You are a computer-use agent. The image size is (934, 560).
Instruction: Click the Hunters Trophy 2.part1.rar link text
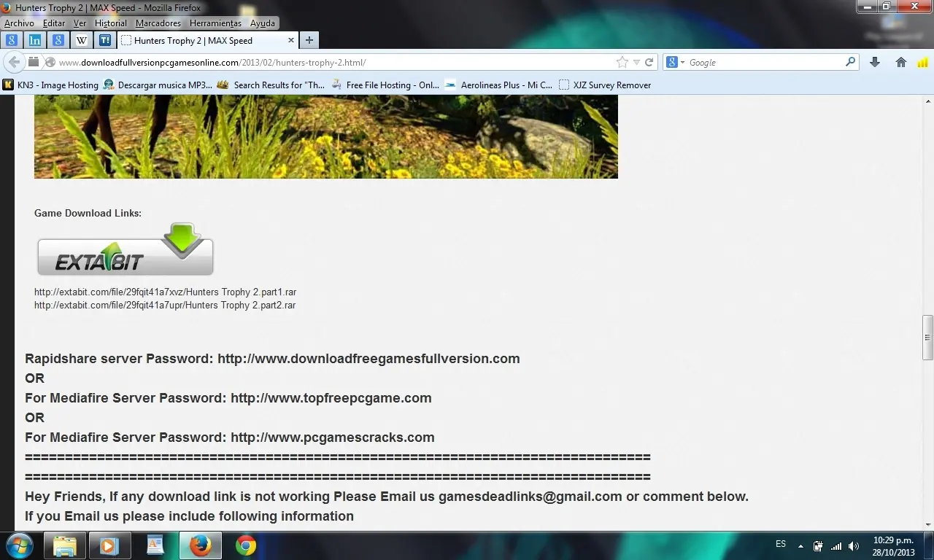pyautogui.click(x=165, y=292)
